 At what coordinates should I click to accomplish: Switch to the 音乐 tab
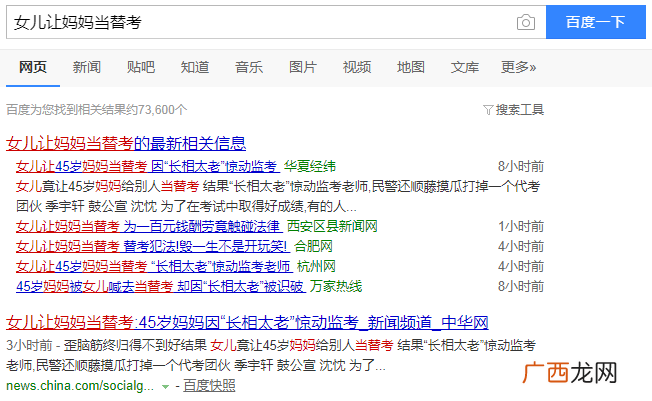click(x=249, y=67)
